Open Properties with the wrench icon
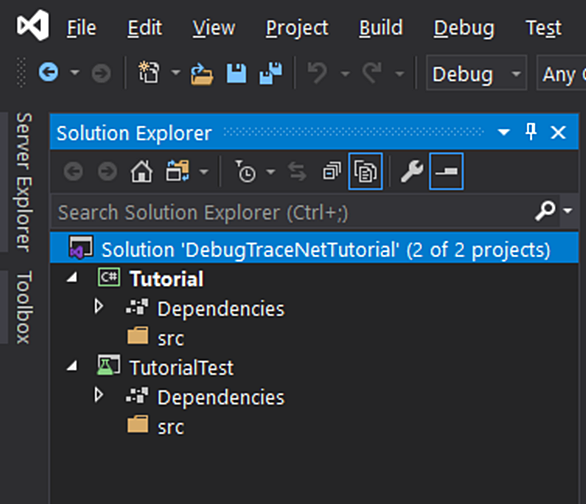This screenshot has height=504, width=586. pos(412,171)
